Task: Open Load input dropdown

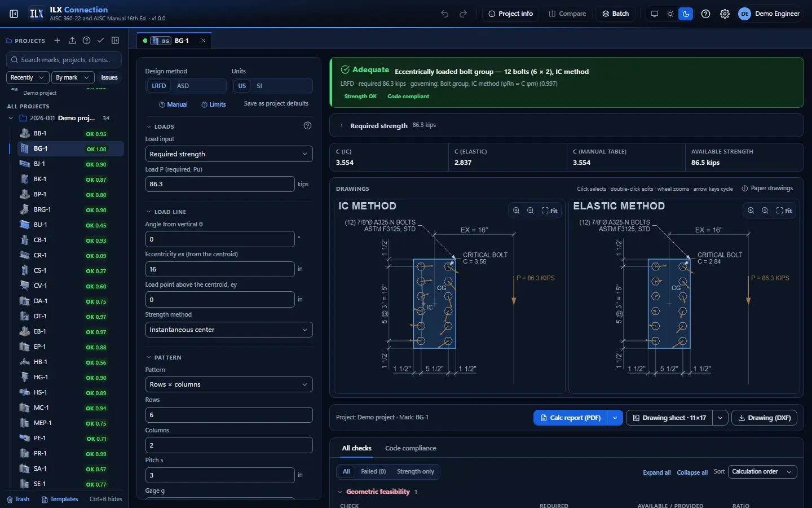Action: tap(229, 154)
